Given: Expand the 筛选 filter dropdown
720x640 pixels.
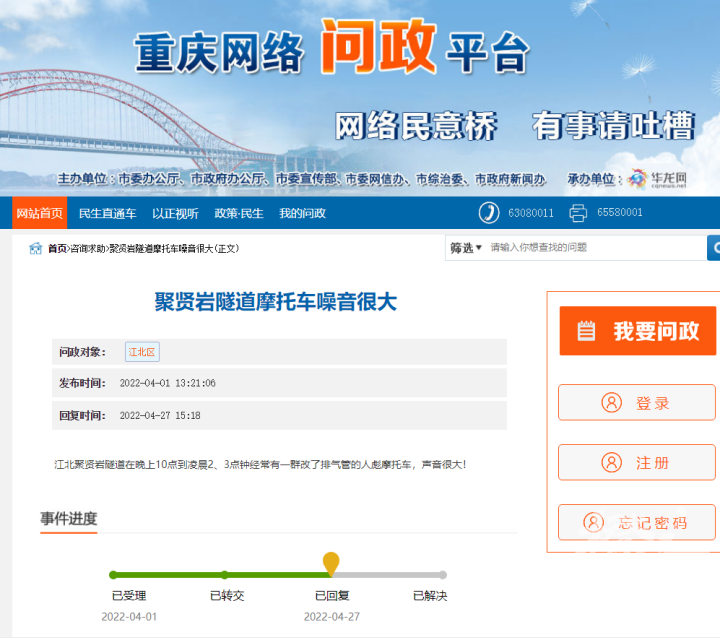Looking at the screenshot, I should click(x=465, y=247).
